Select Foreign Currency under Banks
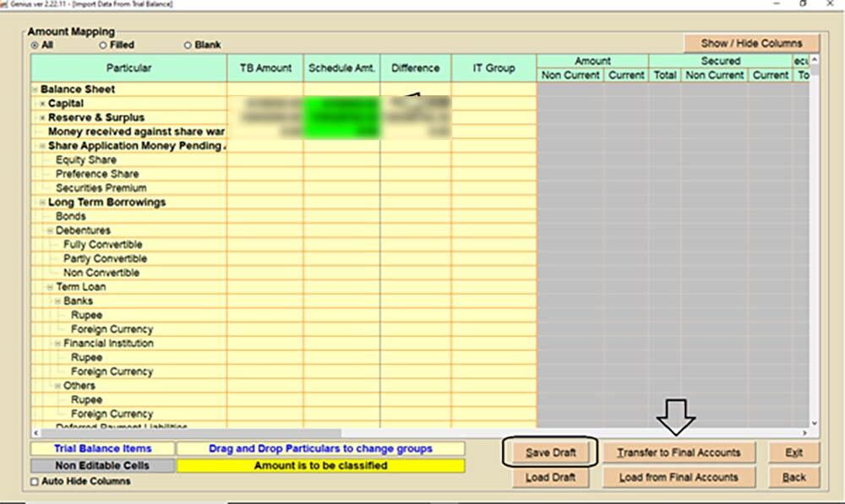This screenshot has height=504, width=845. coord(112,329)
